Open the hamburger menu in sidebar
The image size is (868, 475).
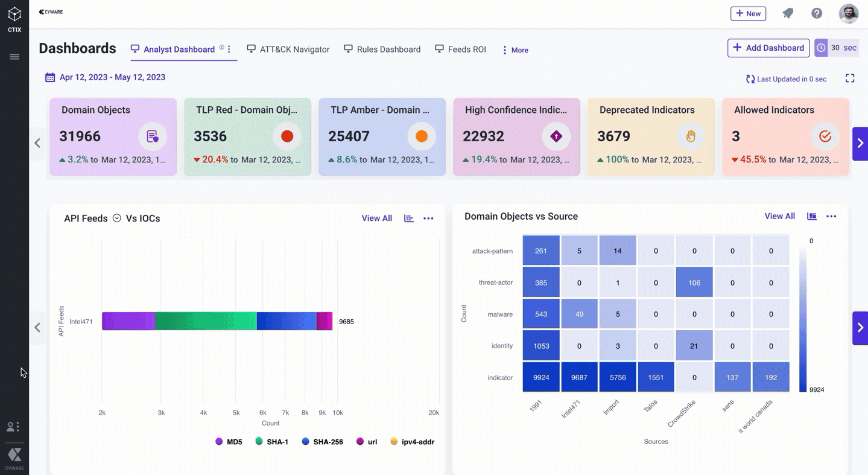(x=14, y=57)
